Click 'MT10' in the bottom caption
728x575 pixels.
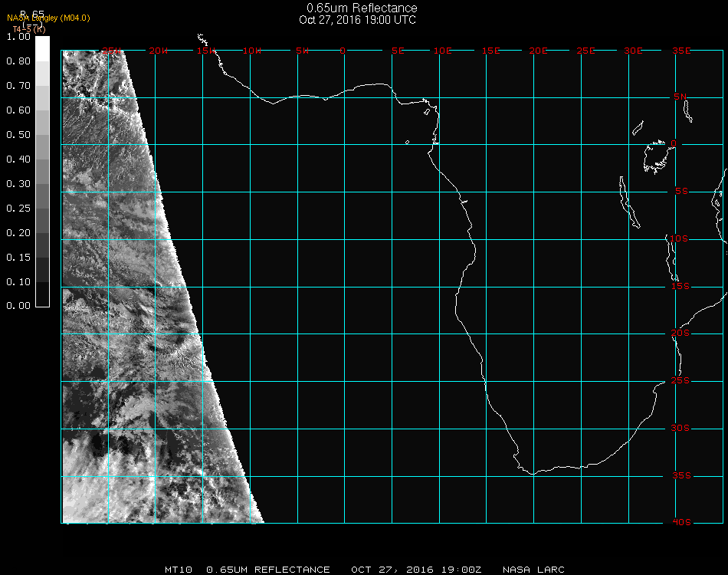179,570
